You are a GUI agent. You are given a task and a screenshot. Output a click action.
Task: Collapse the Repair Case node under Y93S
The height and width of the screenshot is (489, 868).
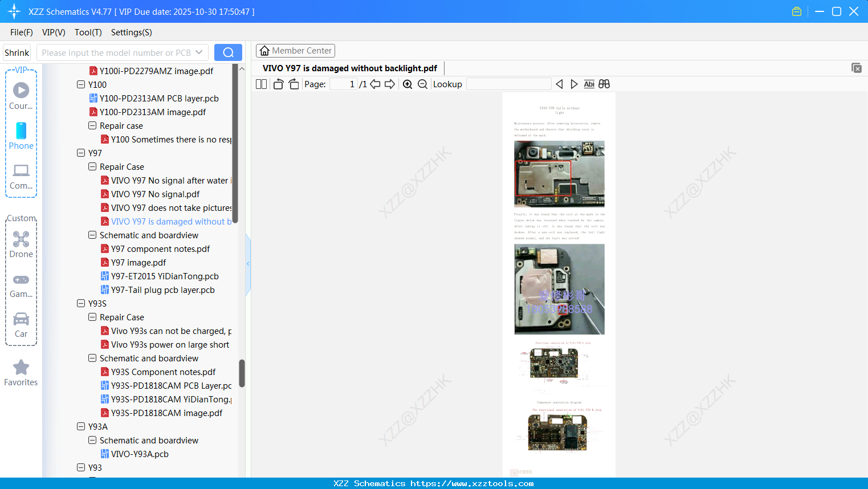point(92,317)
